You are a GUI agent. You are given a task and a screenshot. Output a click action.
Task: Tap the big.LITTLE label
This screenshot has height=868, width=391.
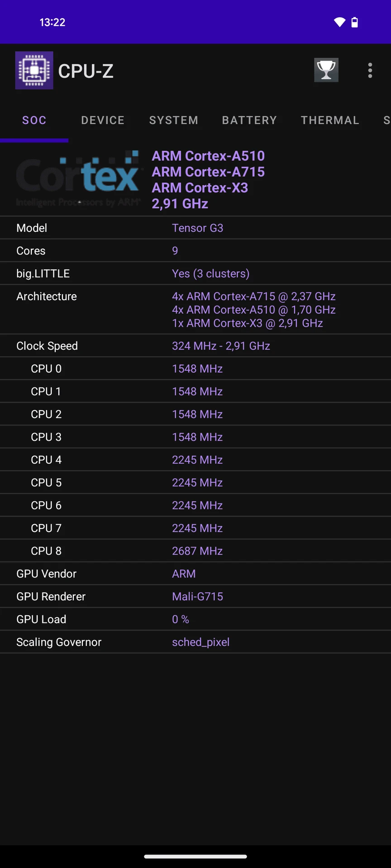click(43, 274)
